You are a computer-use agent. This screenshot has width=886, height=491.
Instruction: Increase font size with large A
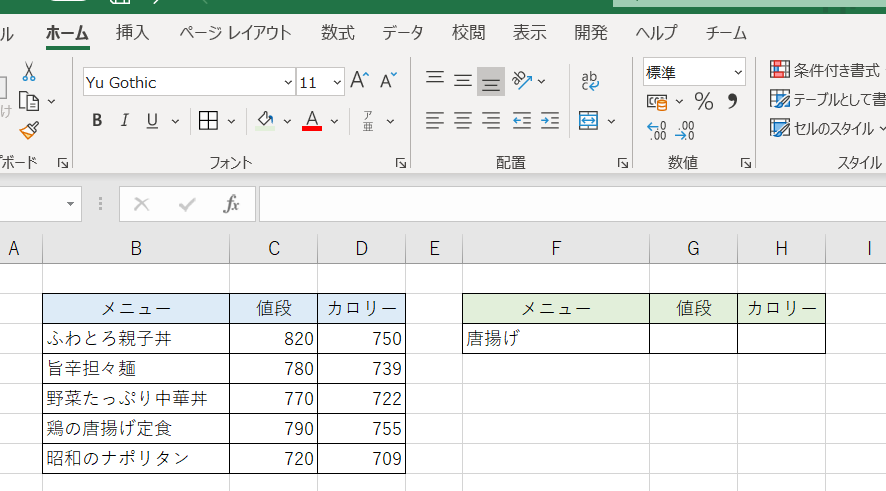click(x=359, y=81)
